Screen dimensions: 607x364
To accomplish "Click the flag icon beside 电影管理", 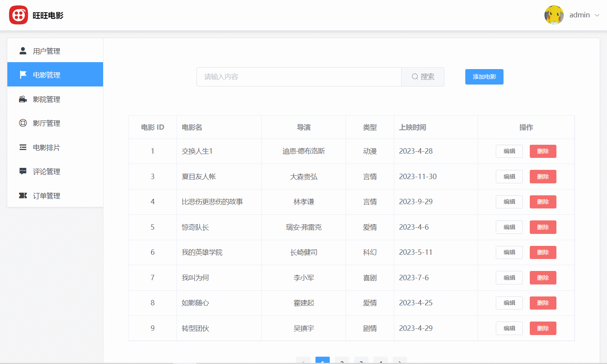I will pos(23,74).
